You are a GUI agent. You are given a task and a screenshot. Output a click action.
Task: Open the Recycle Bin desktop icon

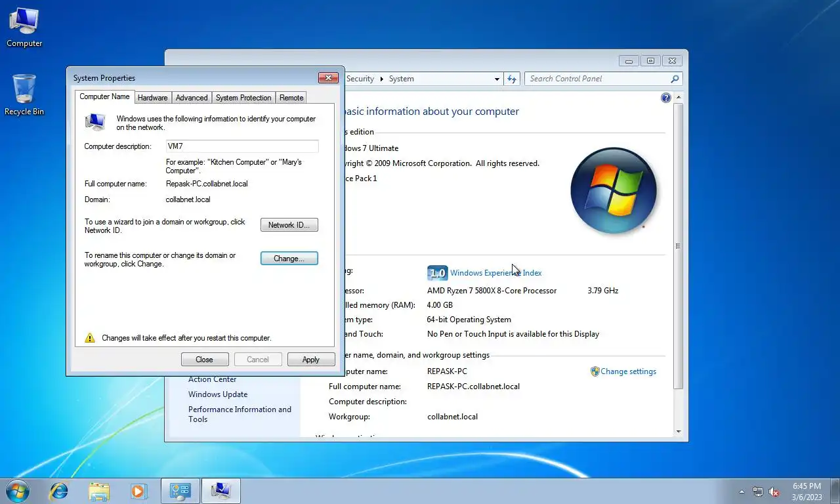24,95
